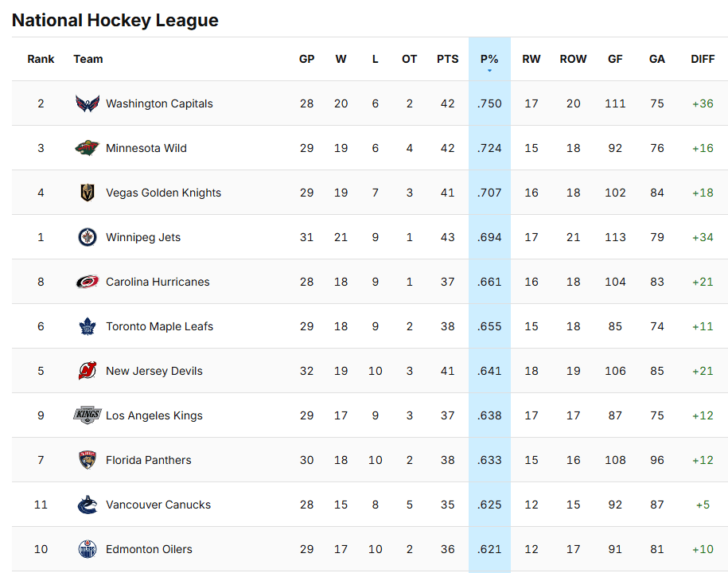This screenshot has height=573, width=728.
Task: Click the Florida Panthers team logo
Action: click(88, 460)
